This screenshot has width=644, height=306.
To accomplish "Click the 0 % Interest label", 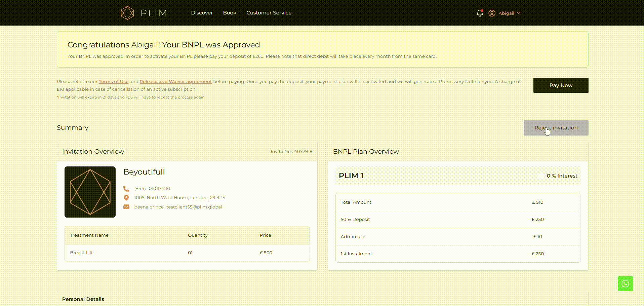I will click(562, 176).
